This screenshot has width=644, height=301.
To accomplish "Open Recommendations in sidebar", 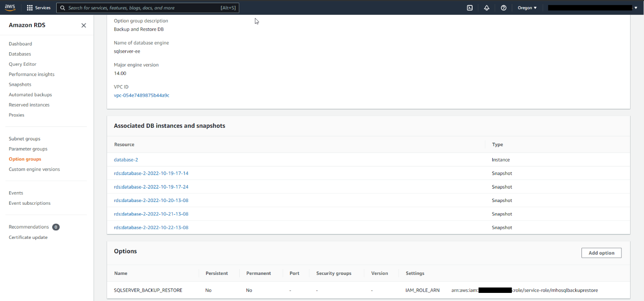I will pos(29,227).
